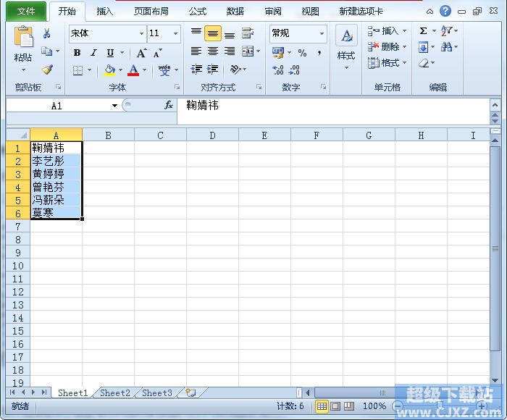Click the insert function fx icon

coord(168,105)
